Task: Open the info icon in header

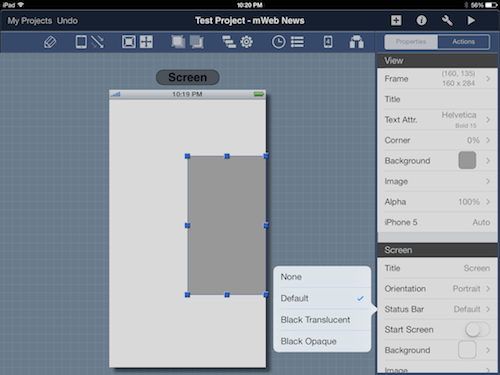Action: pos(421,21)
